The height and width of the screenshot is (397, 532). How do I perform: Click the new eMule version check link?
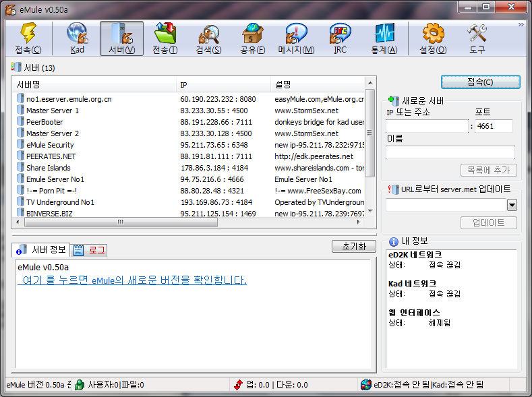[x=132, y=280]
